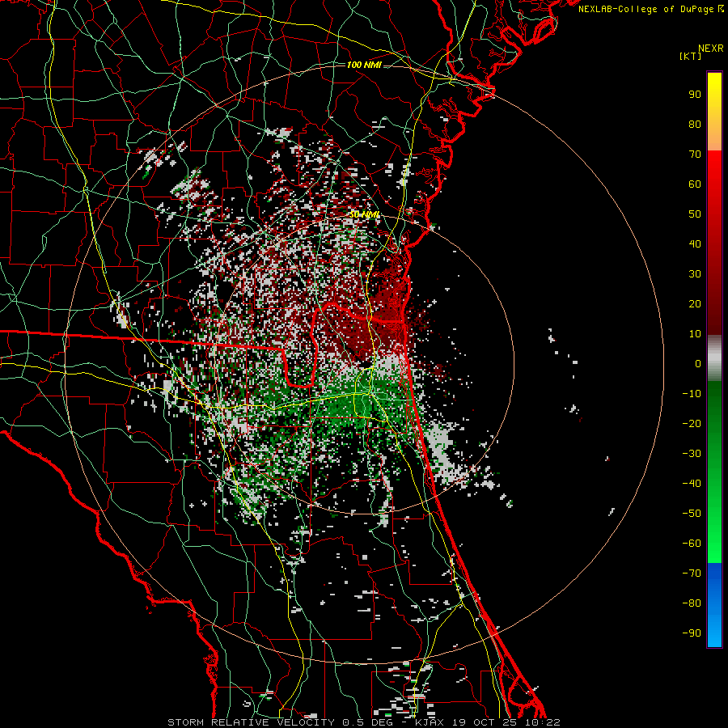The image size is (728, 728).
Task: Click the 50 NMI range ring label
Action: tap(365, 214)
